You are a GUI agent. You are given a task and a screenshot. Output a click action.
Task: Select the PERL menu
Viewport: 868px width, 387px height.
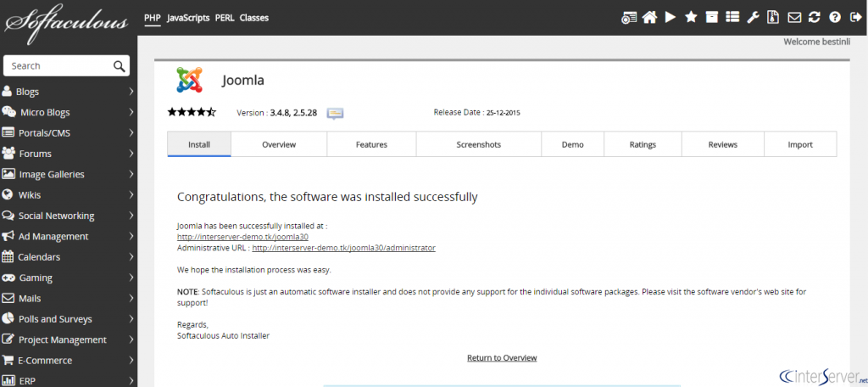(x=225, y=18)
